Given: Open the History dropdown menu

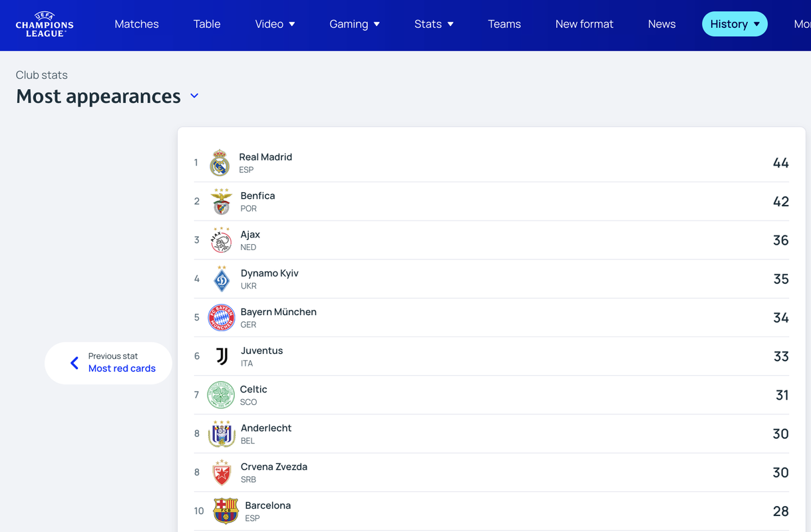Looking at the screenshot, I should (734, 24).
